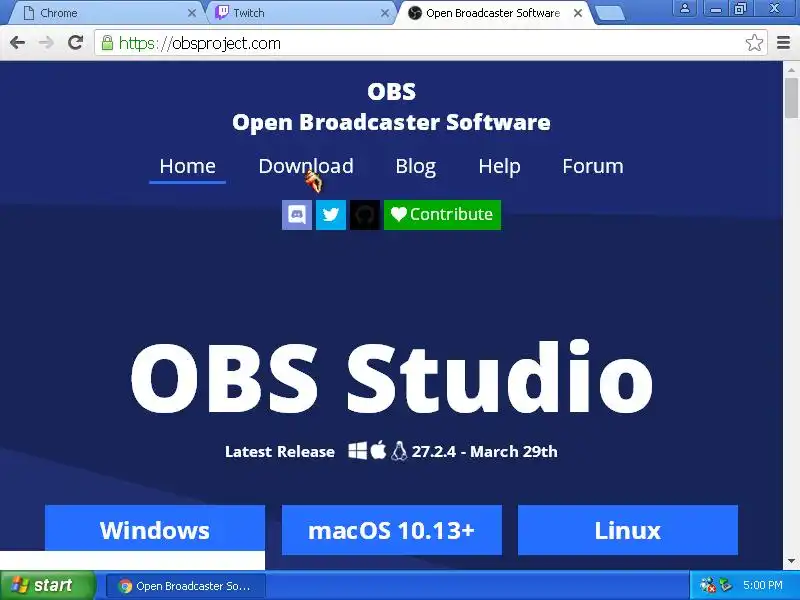Screen dimensions: 800x600
Task: Open the Forum page
Action: [593, 166]
